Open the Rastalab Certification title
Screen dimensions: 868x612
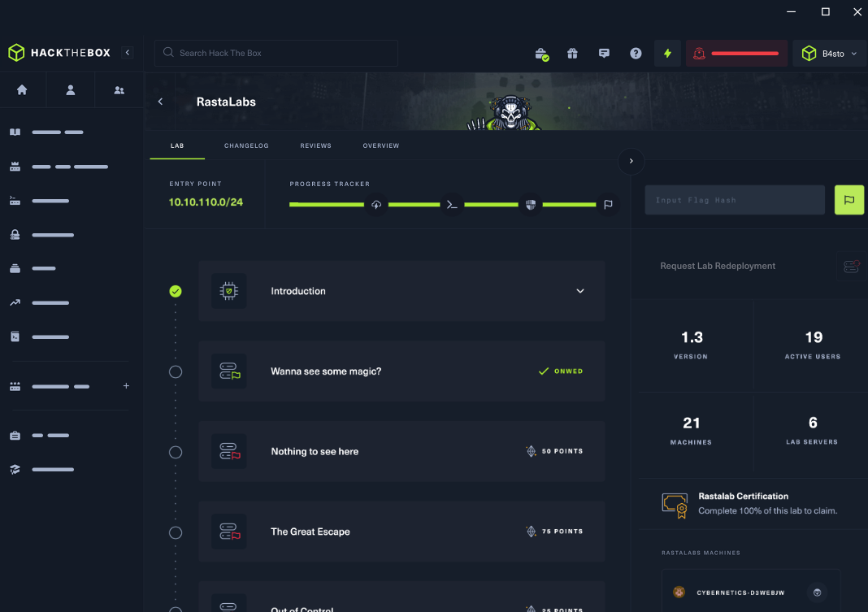click(x=744, y=497)
